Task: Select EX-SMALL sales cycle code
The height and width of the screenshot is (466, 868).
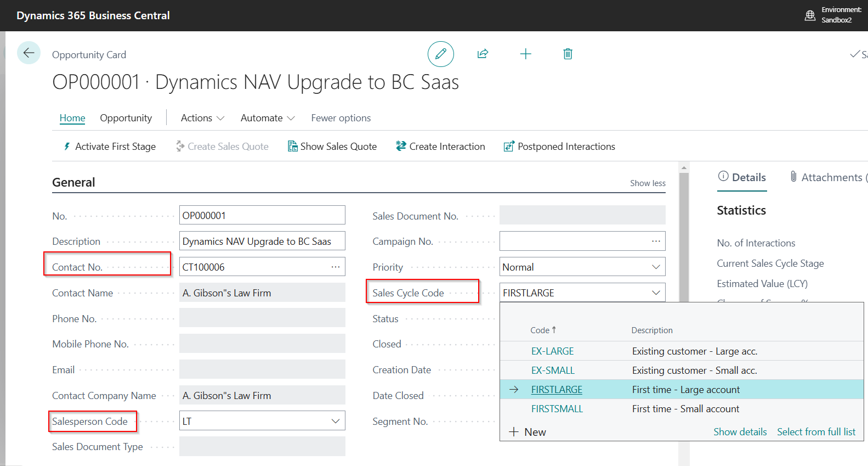Action: pyautogui.click(x=553, y=370)
